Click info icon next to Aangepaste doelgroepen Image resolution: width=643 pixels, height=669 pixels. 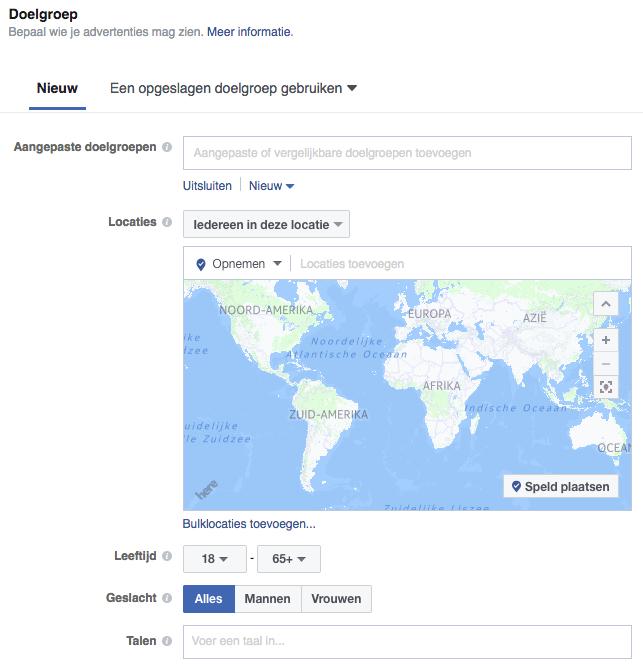(x=167, y=148)
